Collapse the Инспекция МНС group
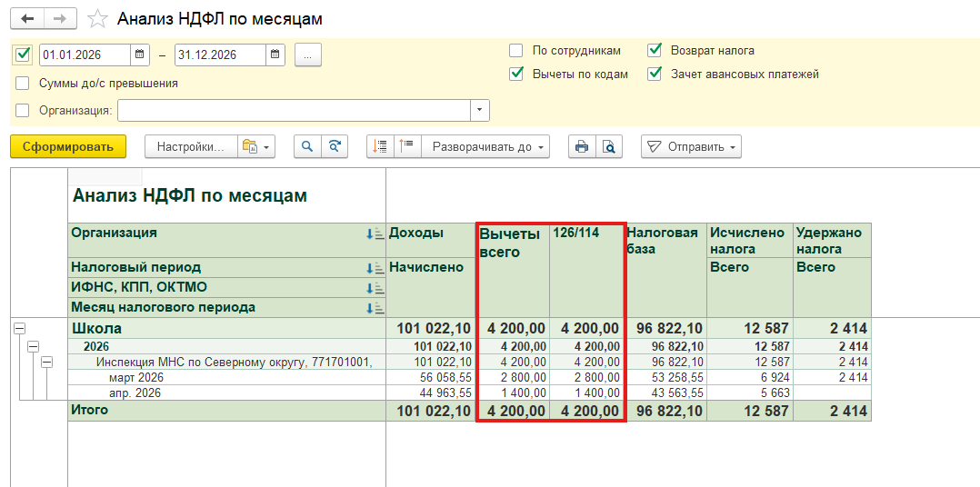This screenshot has width=980, height=487. point(46,362)
